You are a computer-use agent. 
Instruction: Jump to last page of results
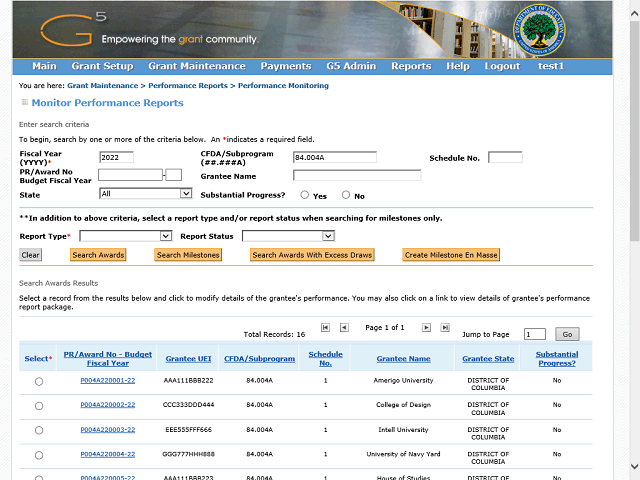click(x=445, y=327)
